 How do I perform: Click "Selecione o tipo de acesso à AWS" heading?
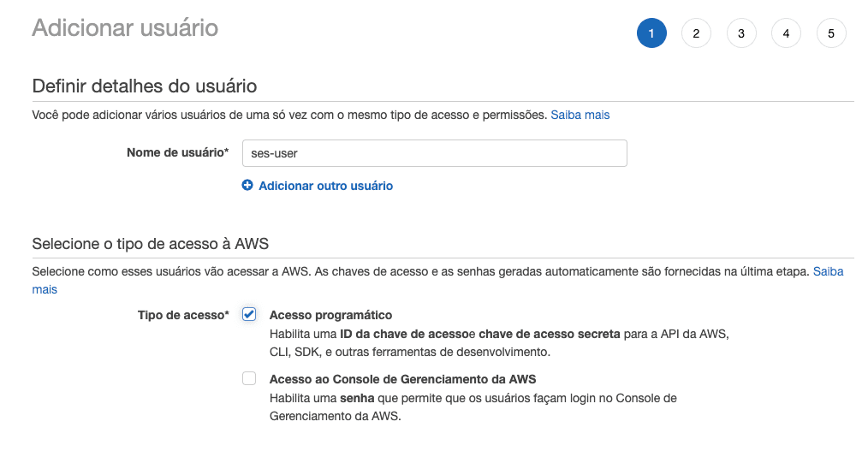(x=151, y=244)
